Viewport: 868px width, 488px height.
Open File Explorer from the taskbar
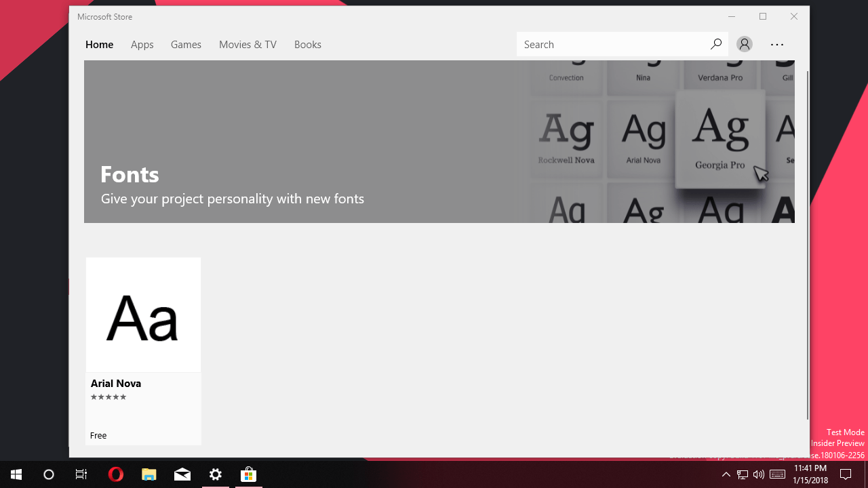(x=149, y=474)
